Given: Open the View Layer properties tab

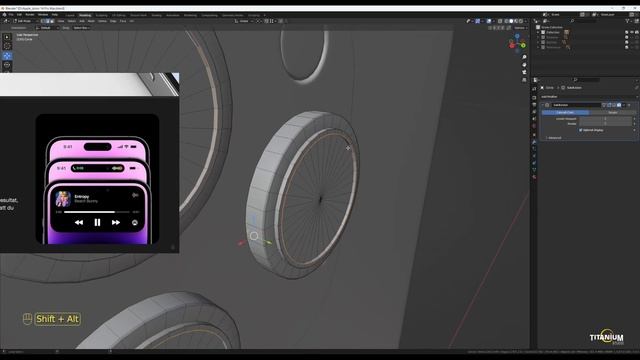Looking at the screenshot, I should (534, 111).
